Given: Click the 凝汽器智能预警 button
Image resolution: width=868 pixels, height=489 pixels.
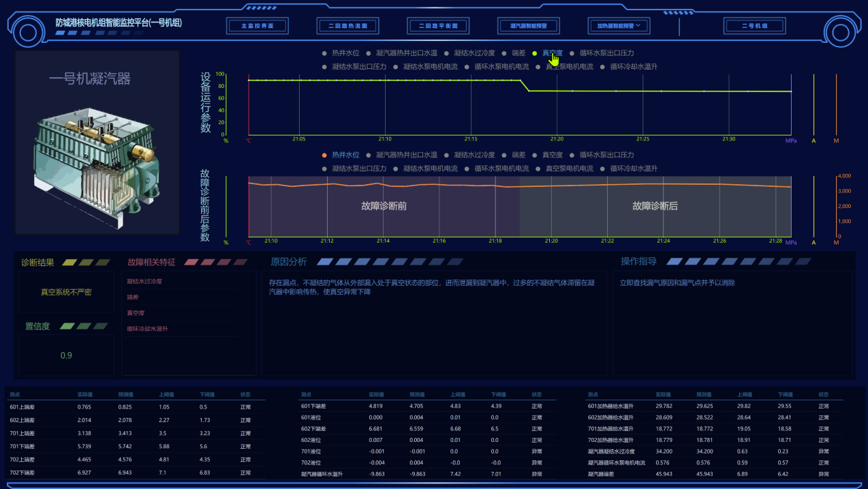Looking at the screenshot, I should pyautogui.click(x=528, y=26).
